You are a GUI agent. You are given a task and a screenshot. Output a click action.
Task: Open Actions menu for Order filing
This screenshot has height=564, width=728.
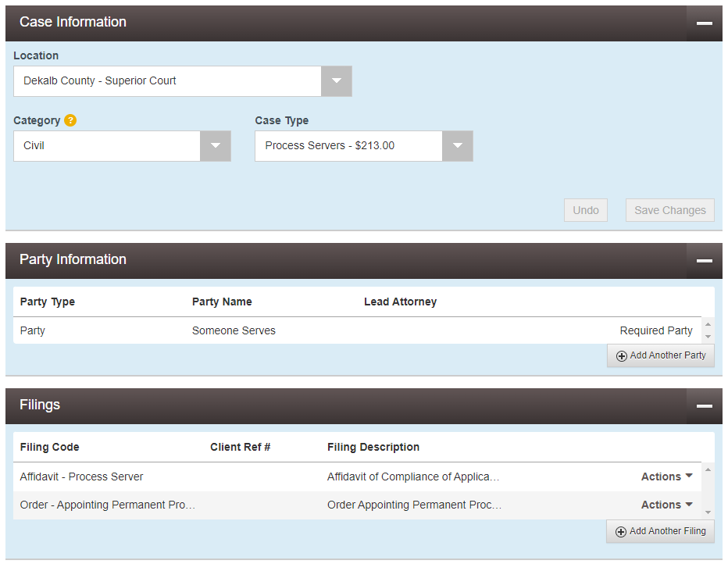tap(666, 505)
